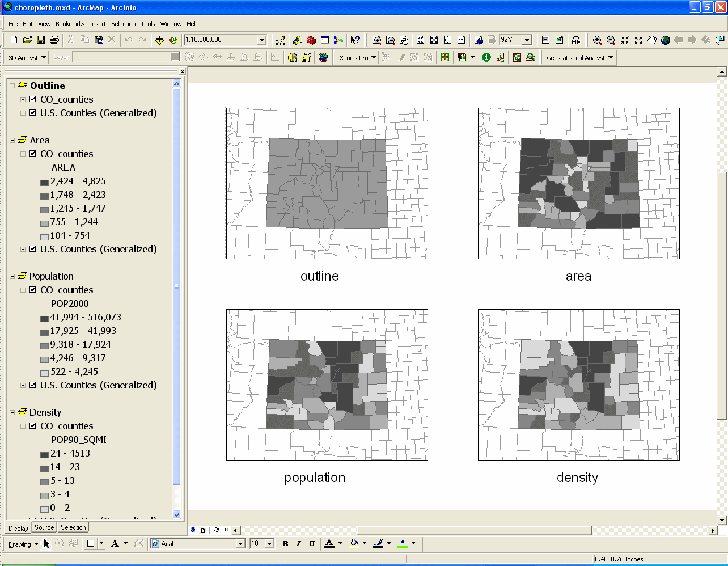Click the Bold formatting button
The height and width of the screenshot is (566, 728).
(285, 544)
